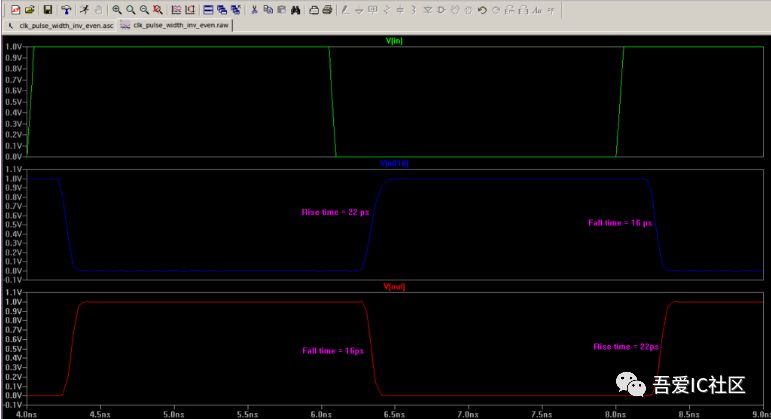Select the Capacitor component tool
771x419 pixels.
click(400, 9)
